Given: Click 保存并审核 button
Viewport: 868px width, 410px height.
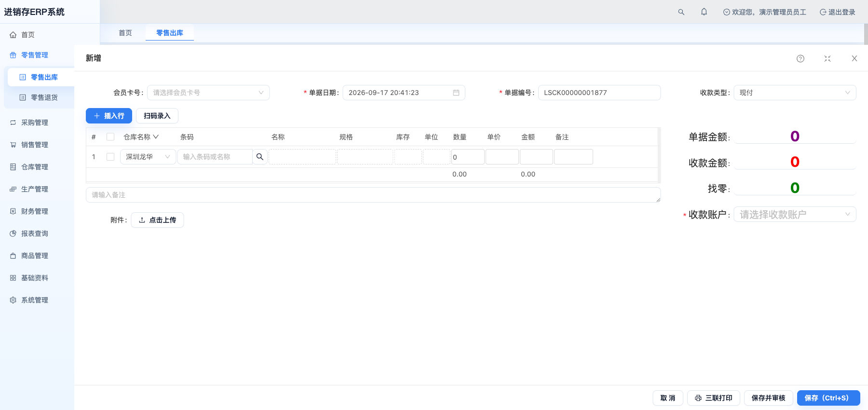Looking at the screenshot, I should click(x=769, y=398).
